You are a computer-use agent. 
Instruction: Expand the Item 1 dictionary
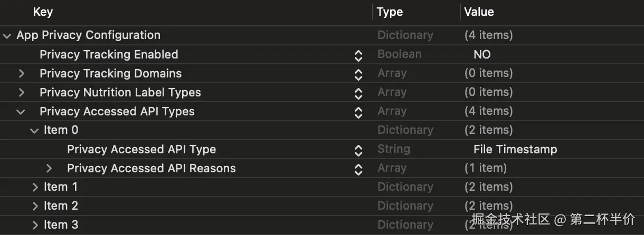[x=35, y=187]
